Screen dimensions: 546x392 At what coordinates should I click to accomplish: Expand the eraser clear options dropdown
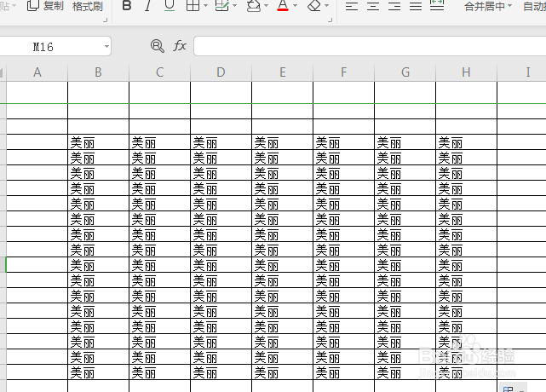click(326, 6)
